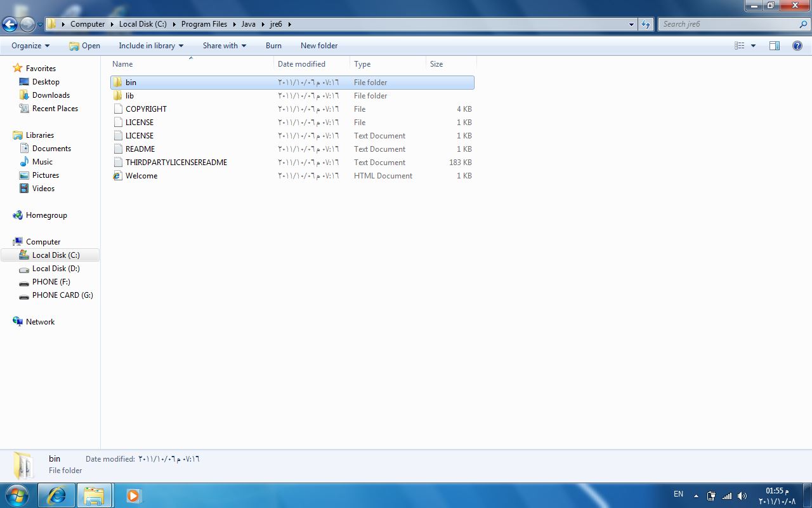812x508 pixels.
Task: Open the Share with menu
Action: tap(225, 46)
